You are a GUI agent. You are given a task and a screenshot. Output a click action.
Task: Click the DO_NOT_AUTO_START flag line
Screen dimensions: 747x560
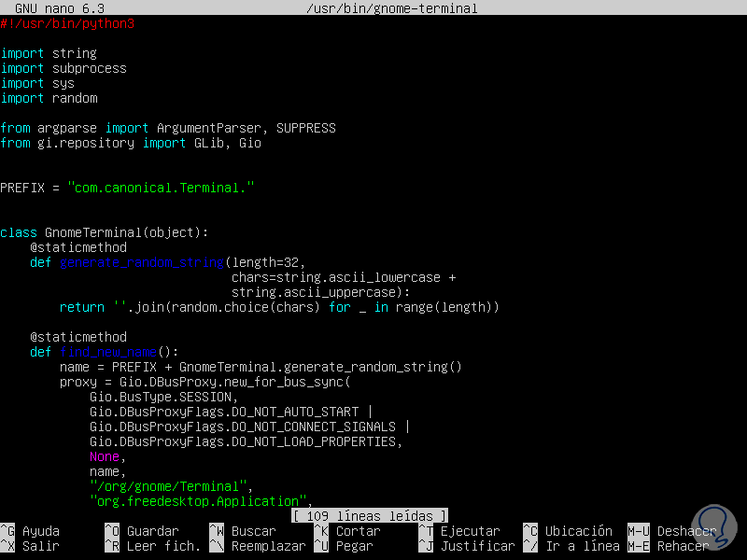click(x=231, y=412)
